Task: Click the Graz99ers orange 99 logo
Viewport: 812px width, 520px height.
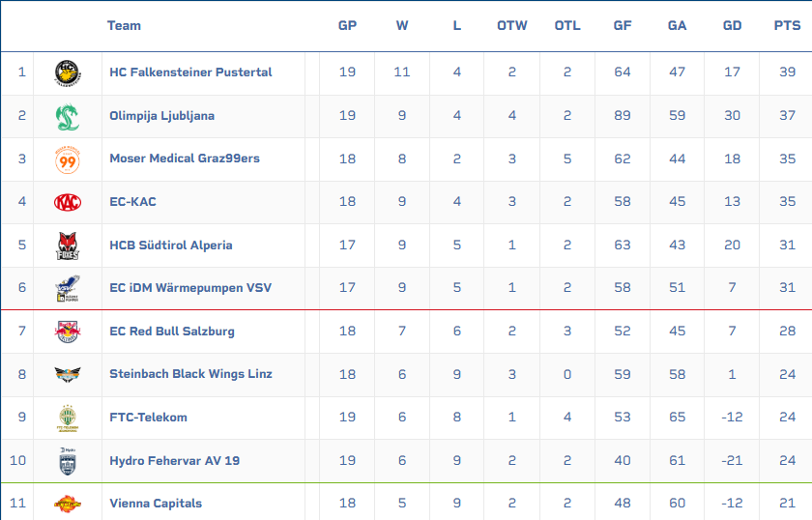Action: [67, 159]
